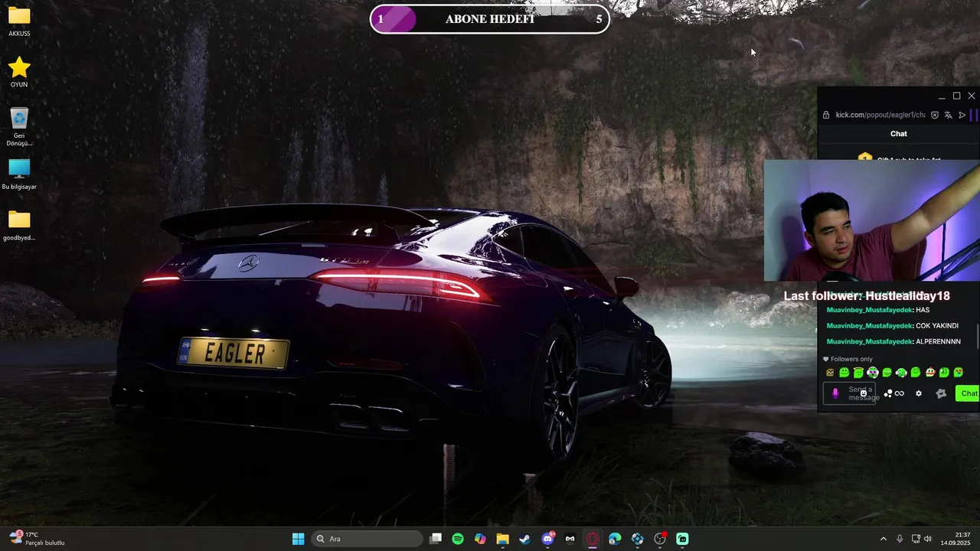Open chat settings gear icon
This screenshot has width=980, height=551.
coord(919,393)
